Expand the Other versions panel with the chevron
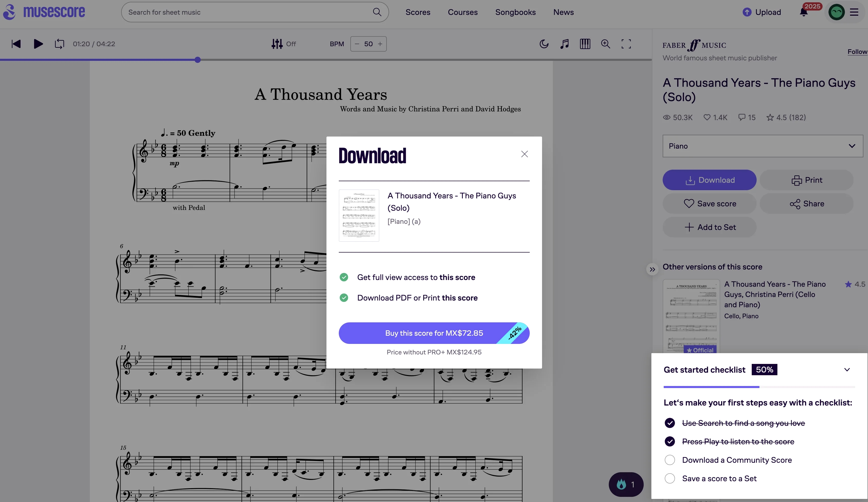 (652, 269)
